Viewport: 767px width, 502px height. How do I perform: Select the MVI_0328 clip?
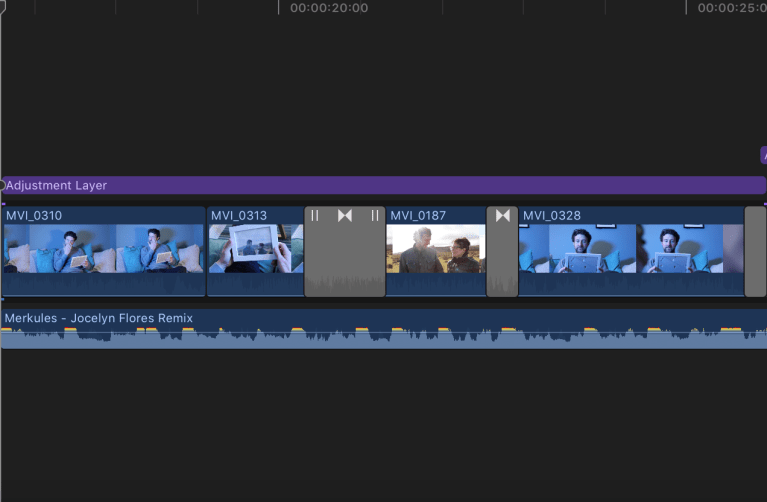point(631,251)
